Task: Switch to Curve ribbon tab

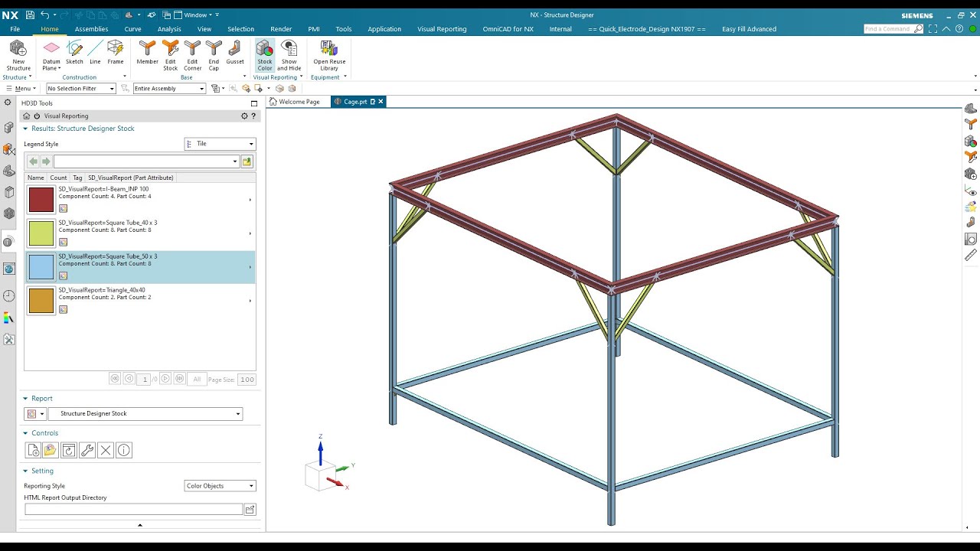Action: (132, 29)
